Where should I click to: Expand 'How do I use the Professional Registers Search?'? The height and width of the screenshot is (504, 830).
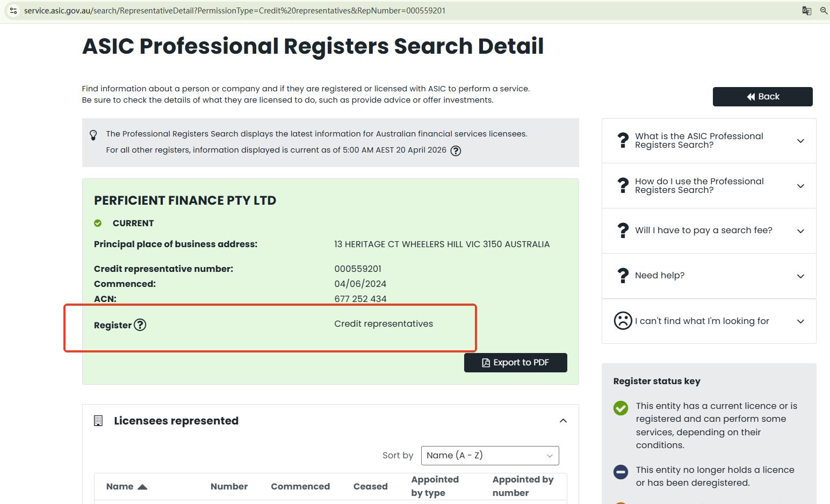point(800,186)
